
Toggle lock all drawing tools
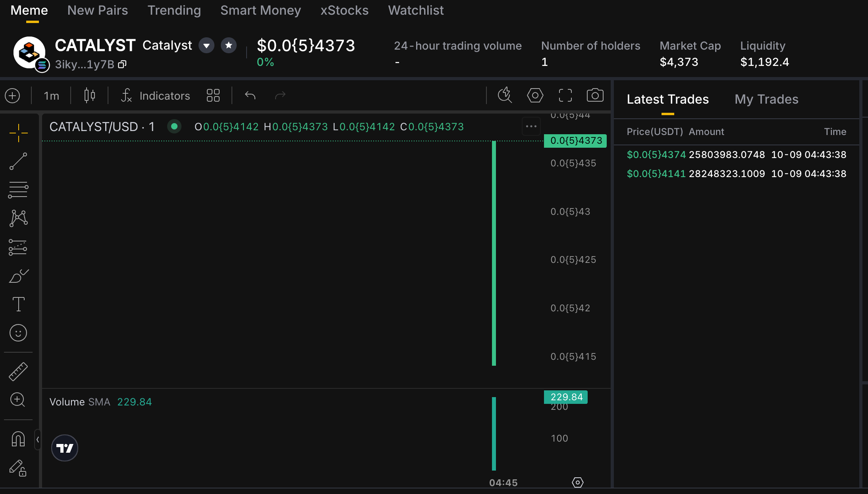click(x=18, y=468)
